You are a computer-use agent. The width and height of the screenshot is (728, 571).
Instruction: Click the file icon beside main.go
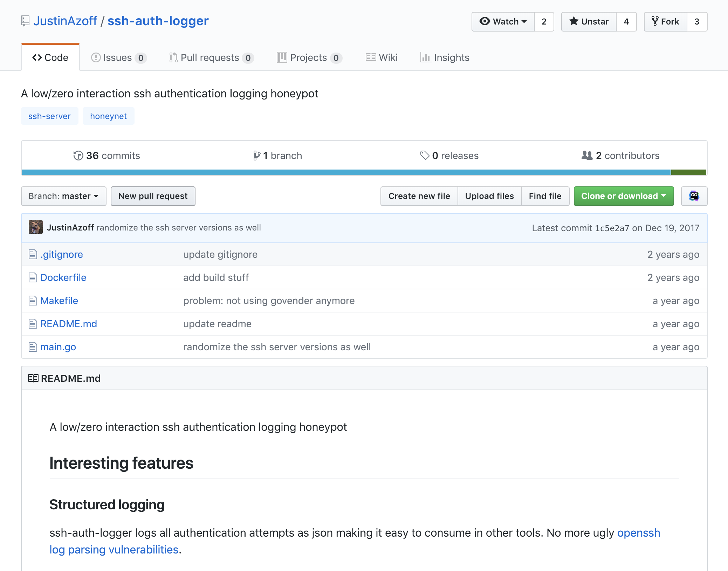33,347
